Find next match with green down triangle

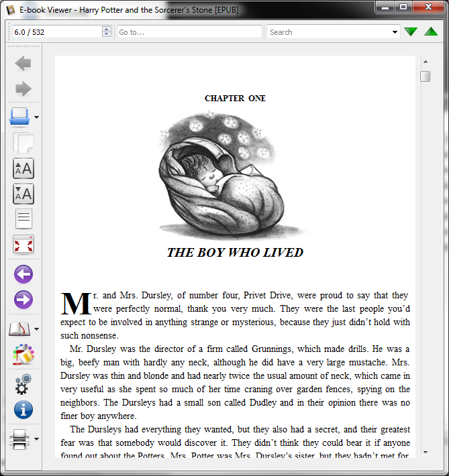point(411,32)
